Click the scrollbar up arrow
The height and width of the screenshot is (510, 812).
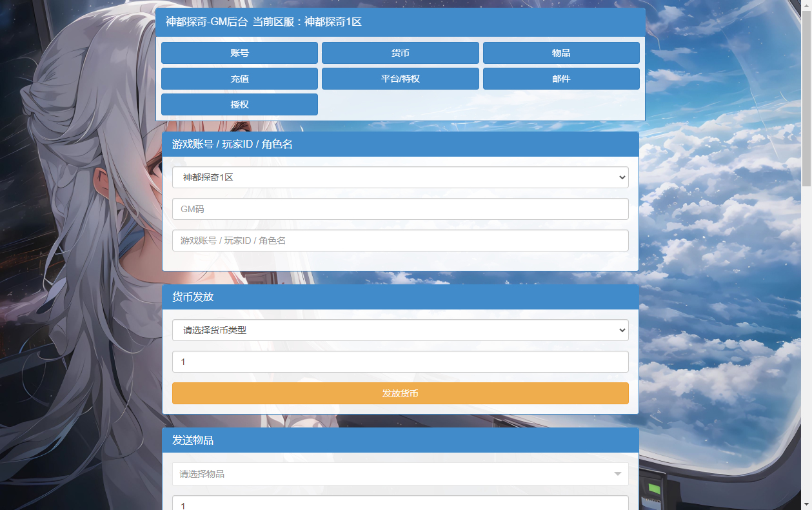click(806, 5)
